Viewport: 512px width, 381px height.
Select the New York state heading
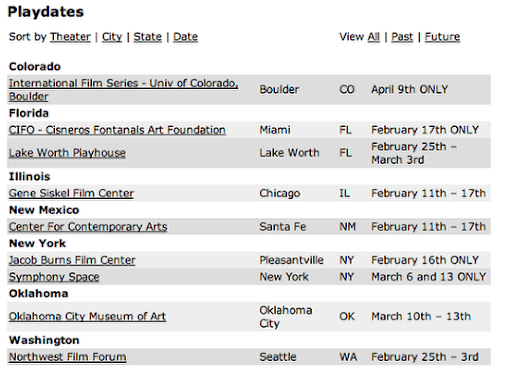coord(37,243)
